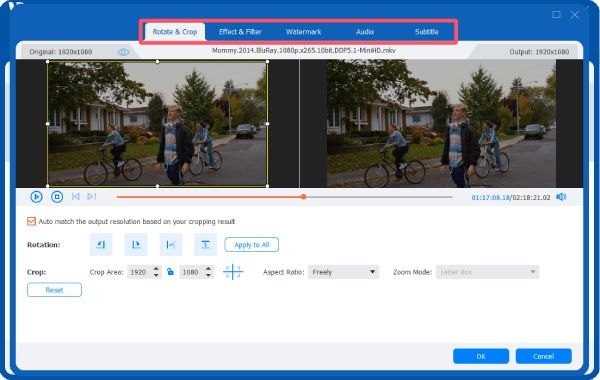Screen dimensions: 600x380
Task: Decrease crop width value
Action: pyautogui.click(x=156, y=275)
